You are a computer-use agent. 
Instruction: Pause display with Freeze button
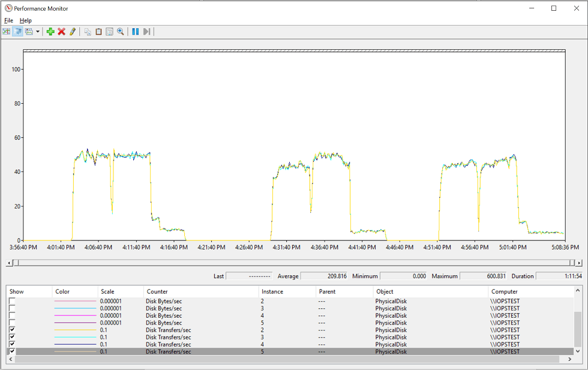tap(136, 32)
